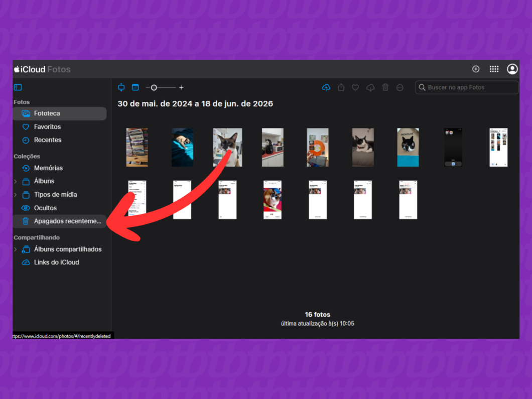
Task: Open the cat on blue blanket photo
Action: (182, 147)
